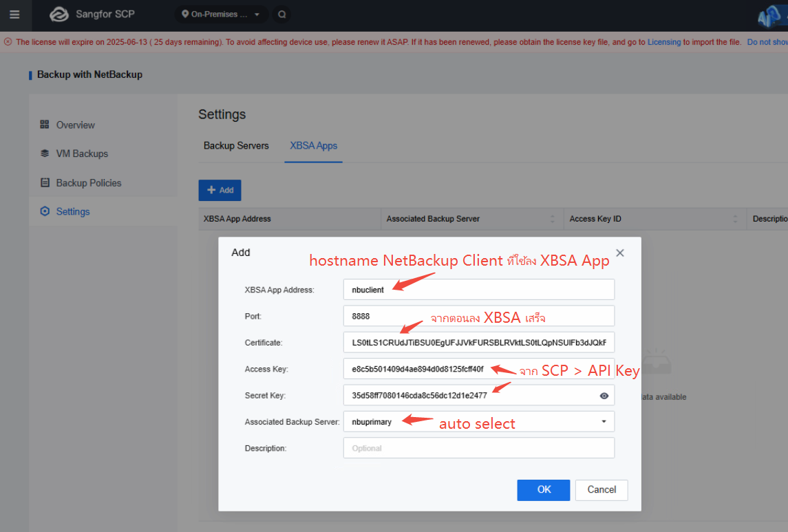The image size is (788, 532).
Task: Switch to the Backup Servers tab
Action: tap(236, 146)
